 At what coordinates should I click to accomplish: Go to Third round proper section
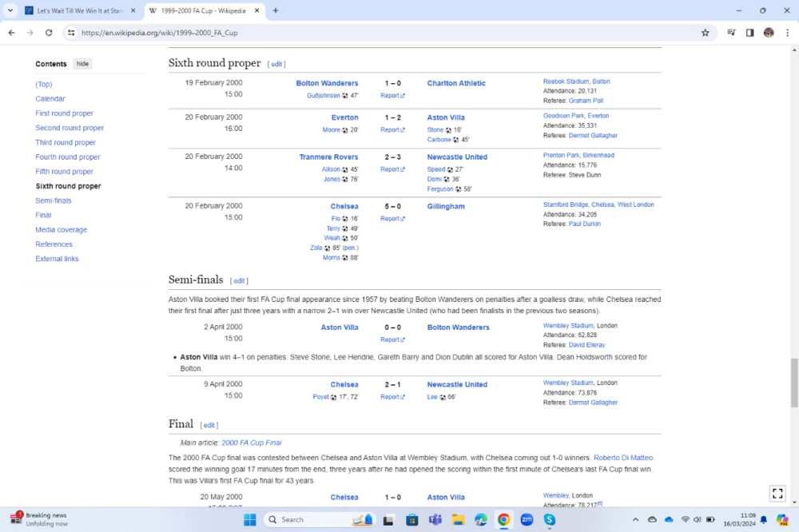pos(66,142)
